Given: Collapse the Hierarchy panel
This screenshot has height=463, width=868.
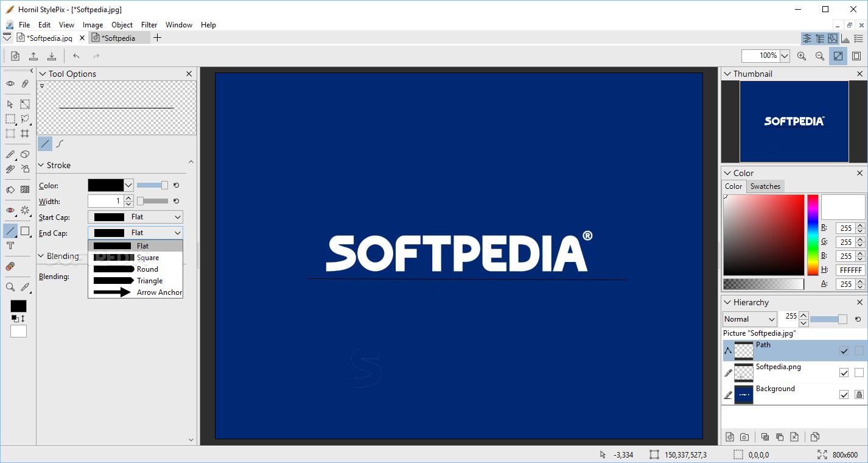Looking at the screenshot, I should [727, 302].
